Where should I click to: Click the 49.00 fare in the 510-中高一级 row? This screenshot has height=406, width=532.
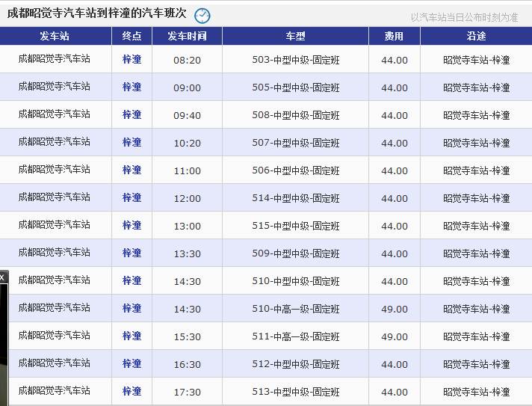coord(395,310)
